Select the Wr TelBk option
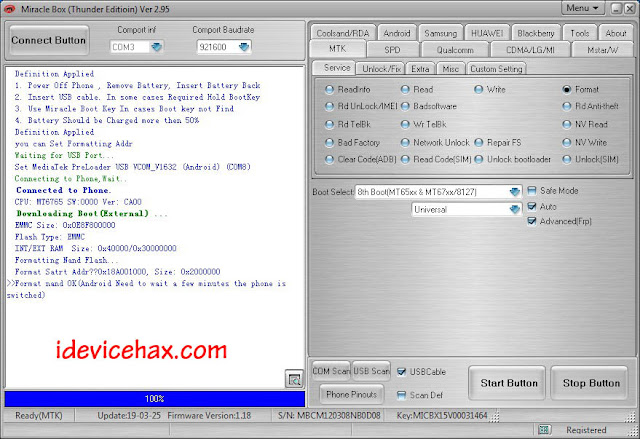This screenshot has width=640, height=439. pyautogui.click(x=405, y=124)
